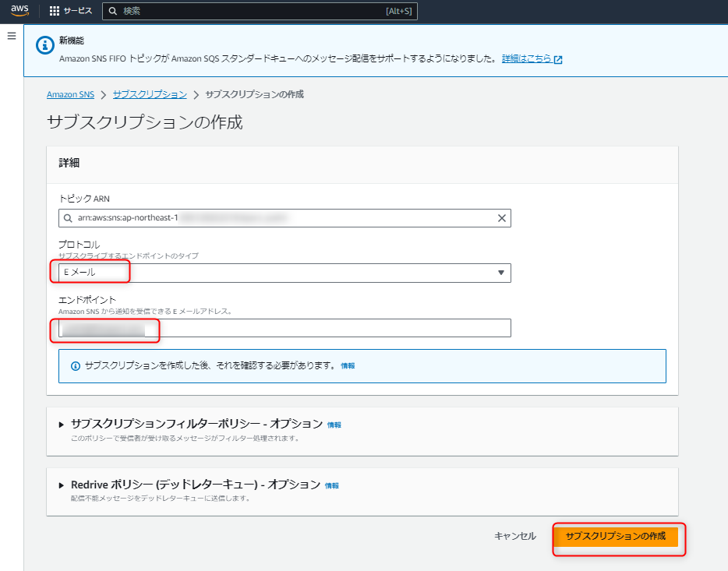The image size is (728, 571).
Task: Click the search icon inside the トピック ARN field
Action: 68,218
